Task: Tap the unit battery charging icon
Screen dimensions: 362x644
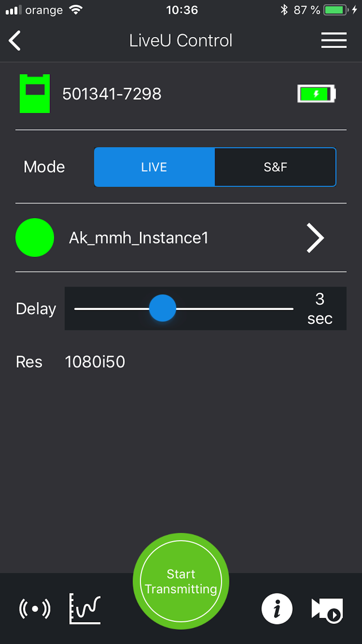Action: [x=317, y=94]
